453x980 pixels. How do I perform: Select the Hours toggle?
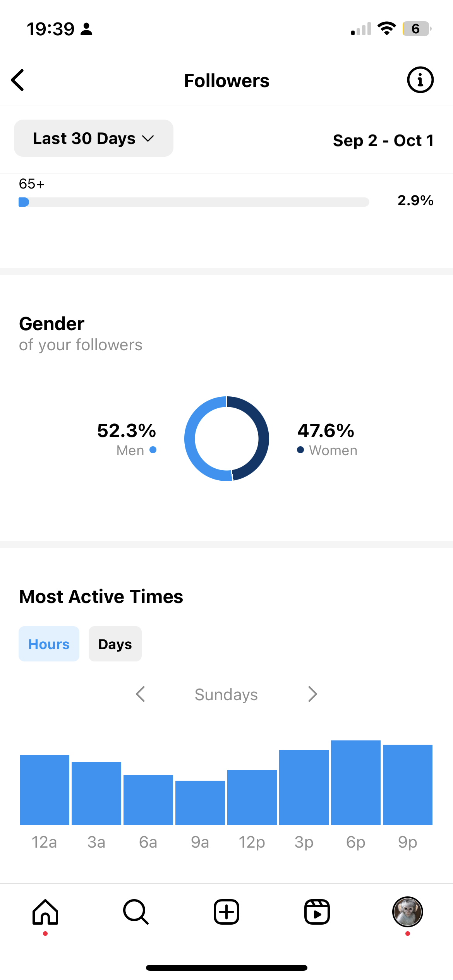pos(49,644)
